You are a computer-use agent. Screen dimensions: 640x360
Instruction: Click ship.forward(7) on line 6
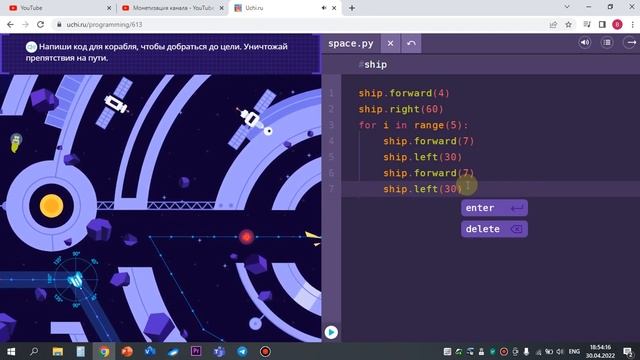(x=429, y=173)
